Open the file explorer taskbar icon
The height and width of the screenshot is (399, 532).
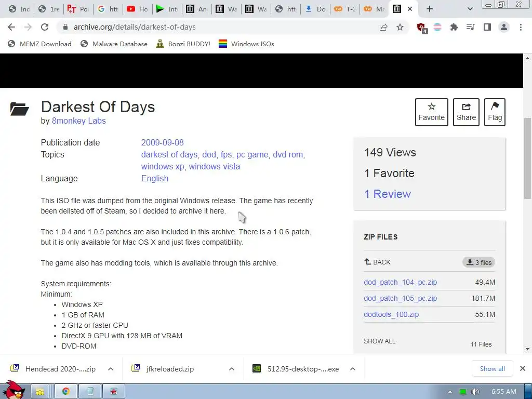[39, 392]
